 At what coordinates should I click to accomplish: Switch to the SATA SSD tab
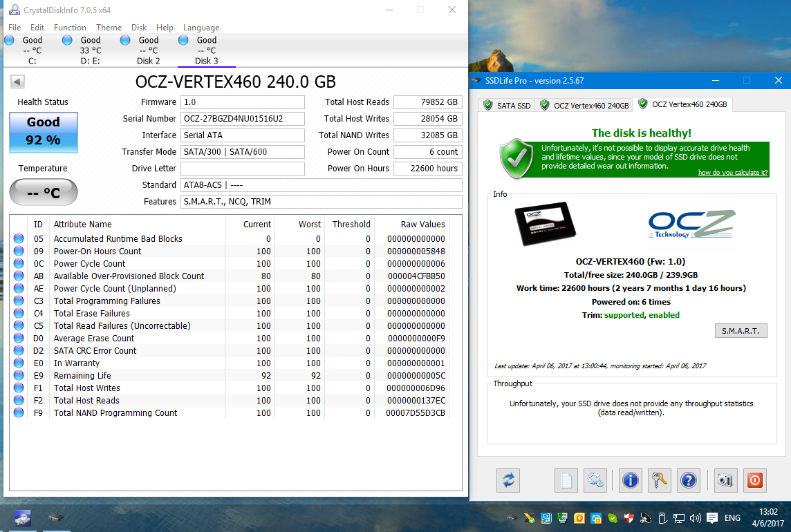(507, 105)
